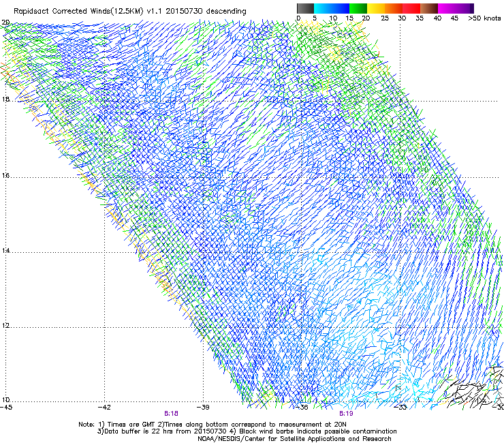Click the longitude axis label '-39'

point(204,408)
